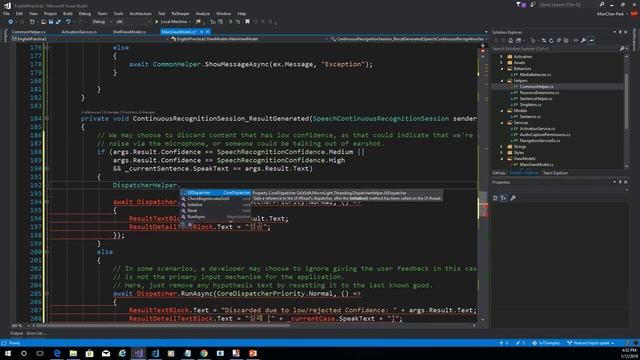Select RunAsync in IntelliSense list
Image resolution: width=640 pixels, height=360 pixels.
(x=216, y=217)
